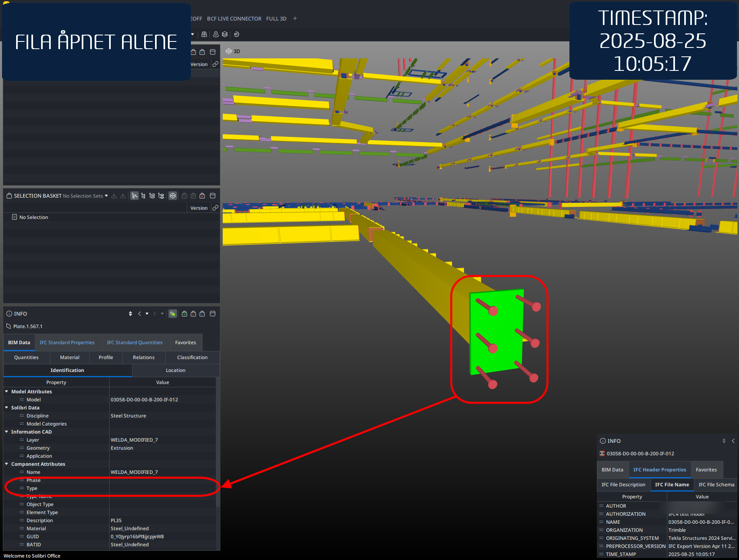This screenshot has height=560, width=739.
Task: Open the Location tab
Action: click(176, 370)
